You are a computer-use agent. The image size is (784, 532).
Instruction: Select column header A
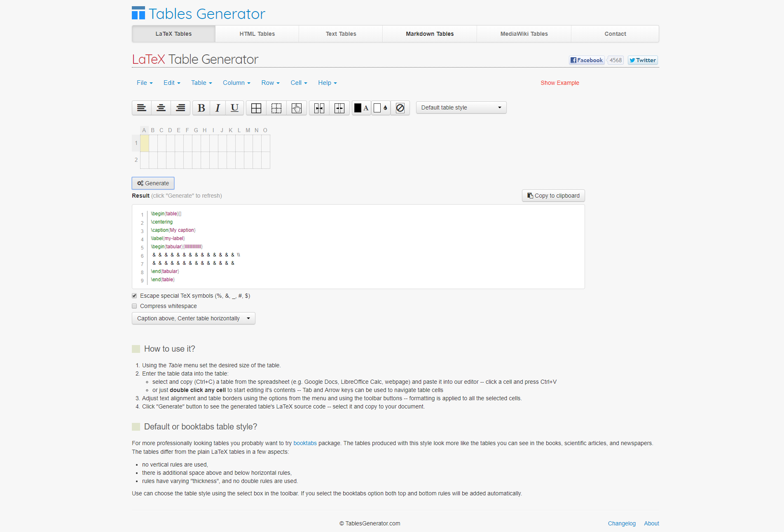[144, 130]
